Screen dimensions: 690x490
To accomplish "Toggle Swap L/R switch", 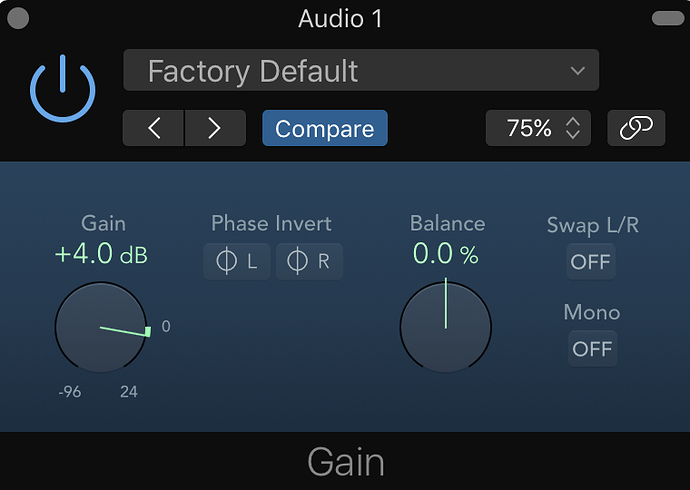I will tap(590, 262).
